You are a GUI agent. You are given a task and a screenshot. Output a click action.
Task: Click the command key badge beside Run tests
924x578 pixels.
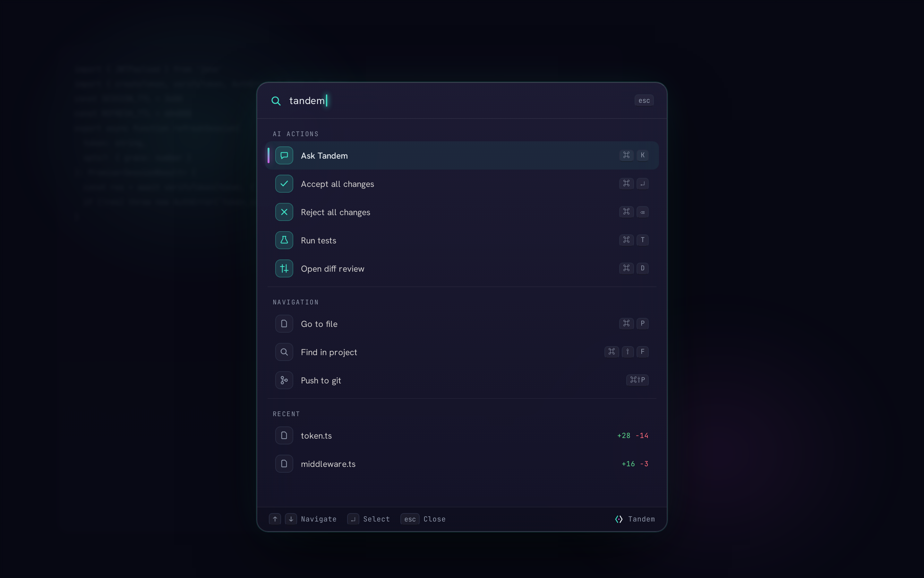626,240
